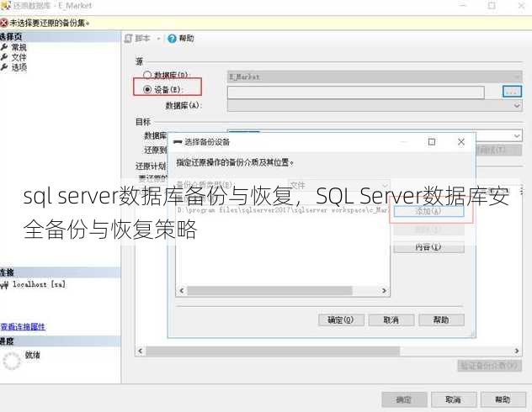Screen dimensions: 532x412
Task: Click the main window horizontal scrollbar thumb
Action: [x=273, y=351]
